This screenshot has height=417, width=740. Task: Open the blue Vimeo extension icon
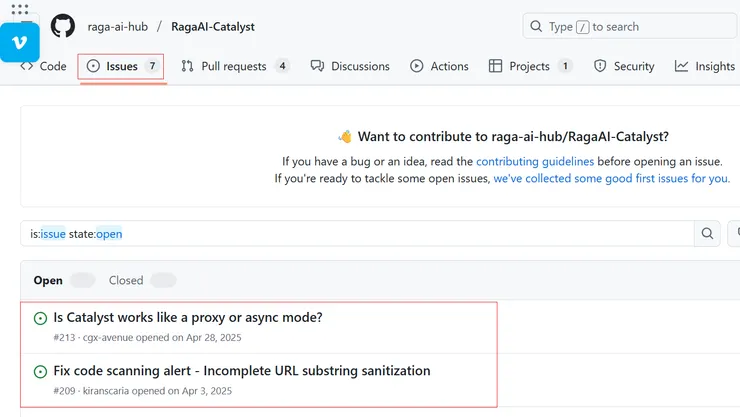(20, 42)
